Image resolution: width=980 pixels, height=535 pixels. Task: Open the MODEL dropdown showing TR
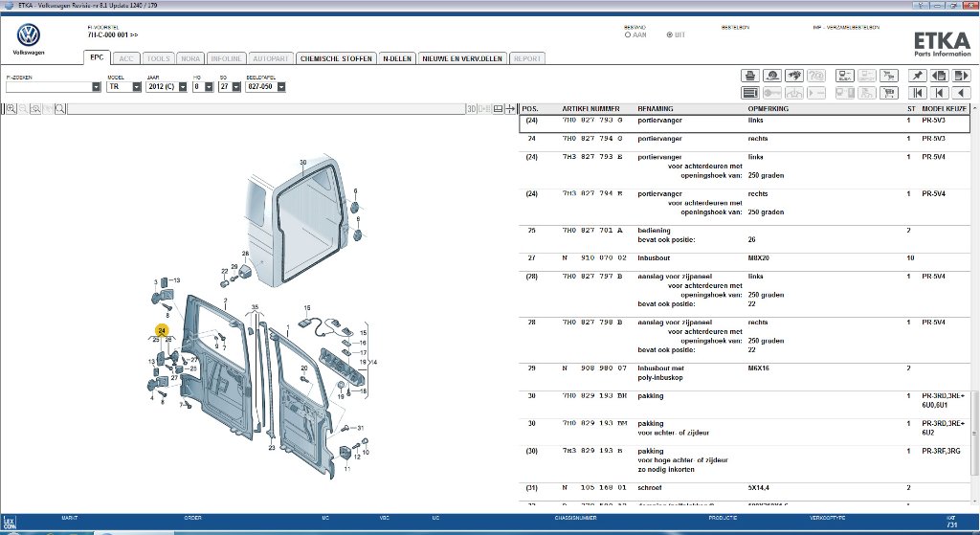(137, 87)
